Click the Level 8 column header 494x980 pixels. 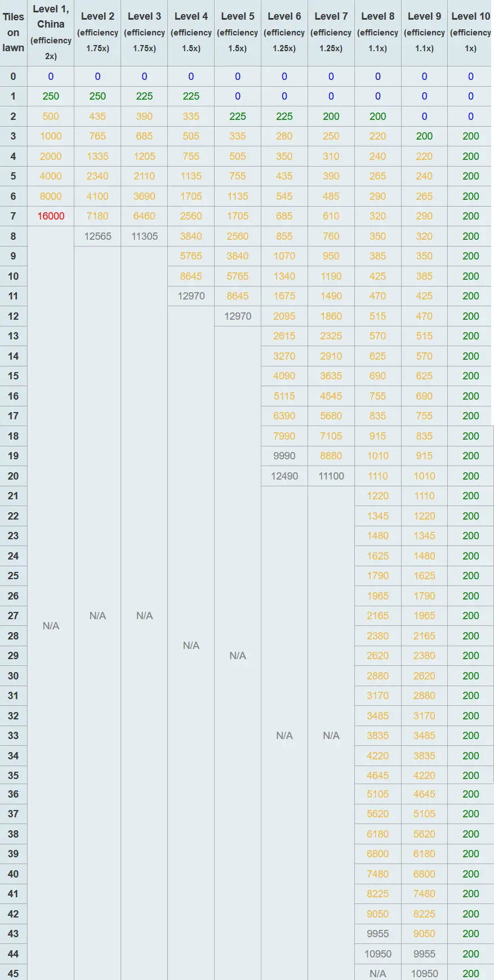[377, 32]
